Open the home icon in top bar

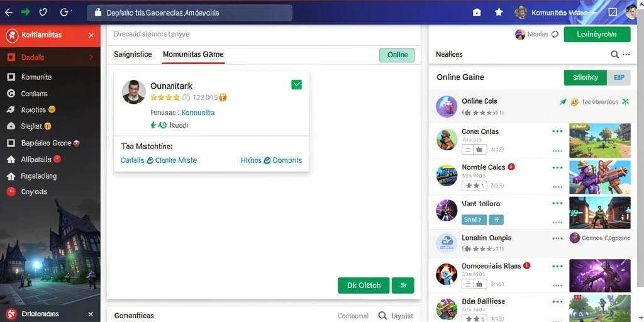tap(477, 13)
